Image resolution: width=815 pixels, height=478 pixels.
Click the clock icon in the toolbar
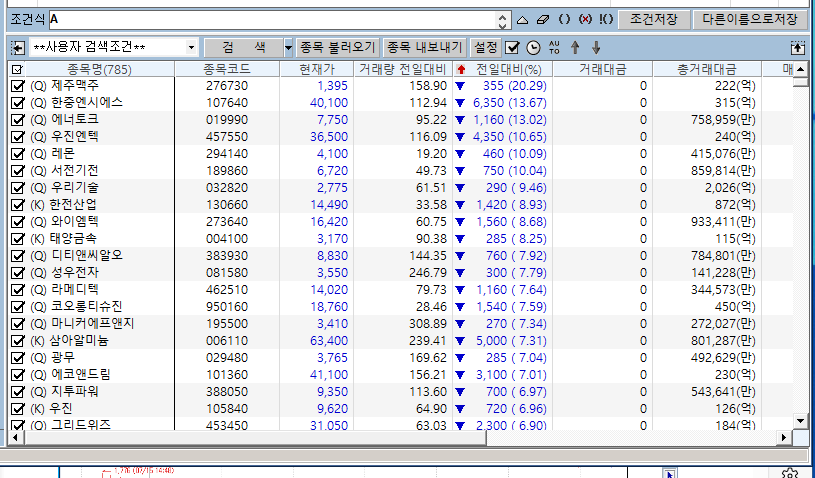tap(533, 47)
